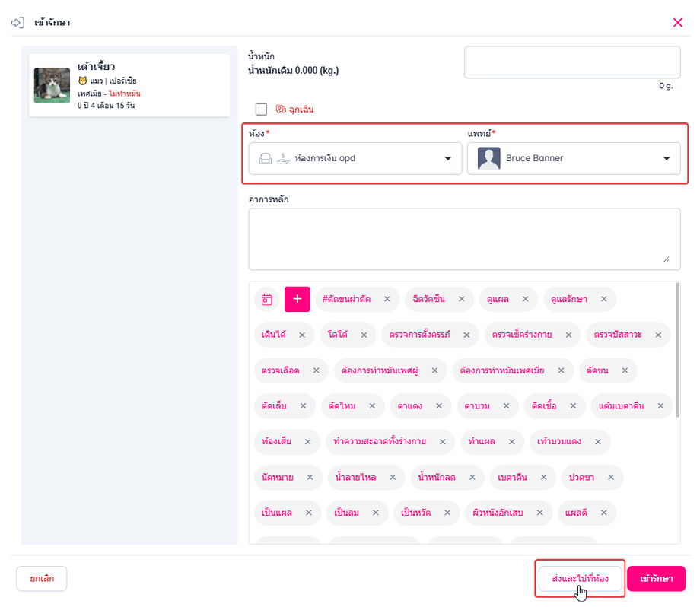This screenshot has width=700, height=607.
Task: Click the cat patient photo thumbnail
Action: coord(52,85)
